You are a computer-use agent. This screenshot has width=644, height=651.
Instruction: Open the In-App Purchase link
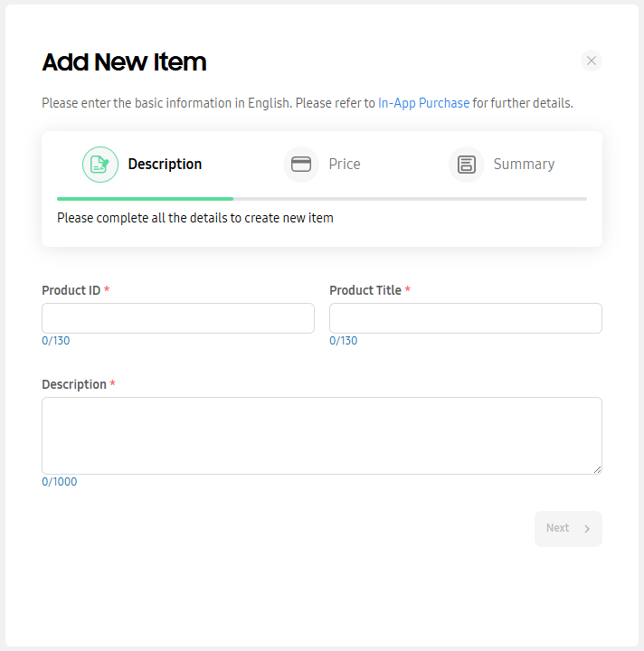click(x=423, y=103)
